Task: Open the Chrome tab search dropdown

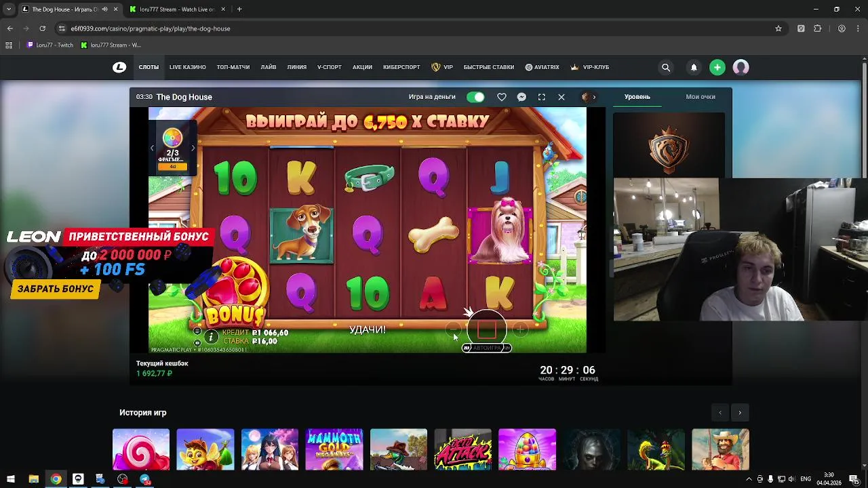Action: click(x=9, y=9)
